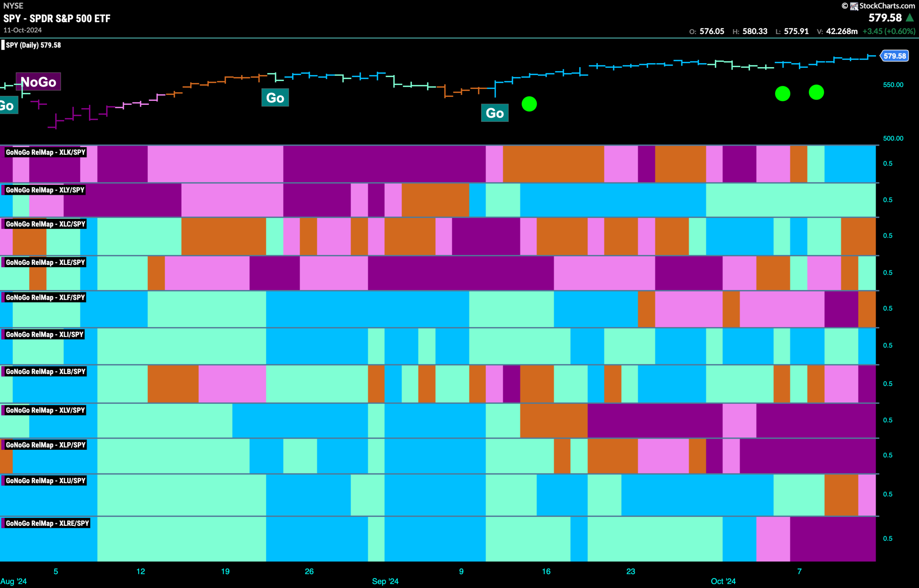The height and width of the screenshot is (588, 919).
Task: Click the final orange block in XLF/SPY row
Action: [867, 309]
